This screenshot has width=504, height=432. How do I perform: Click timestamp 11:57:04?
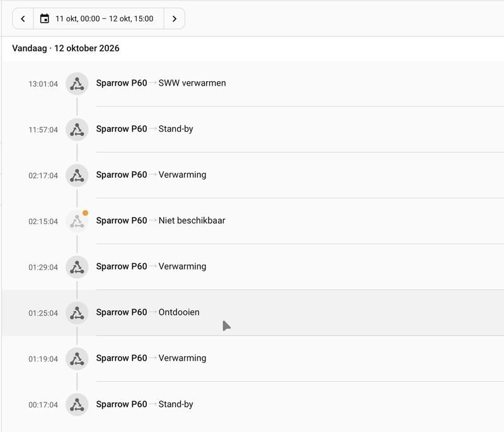pos(43,130)
